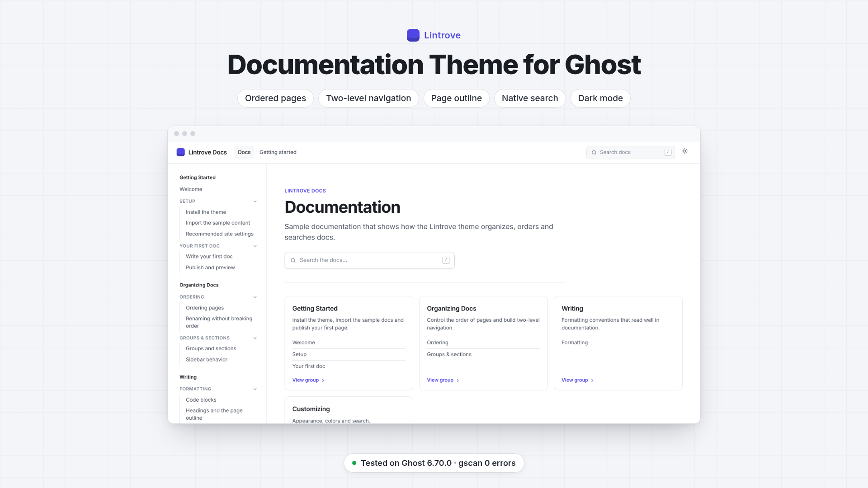Viewport: 868px width, 488px height.
Task: Click Your first doc in Getting Started card
Action: (x=309, y=366)
